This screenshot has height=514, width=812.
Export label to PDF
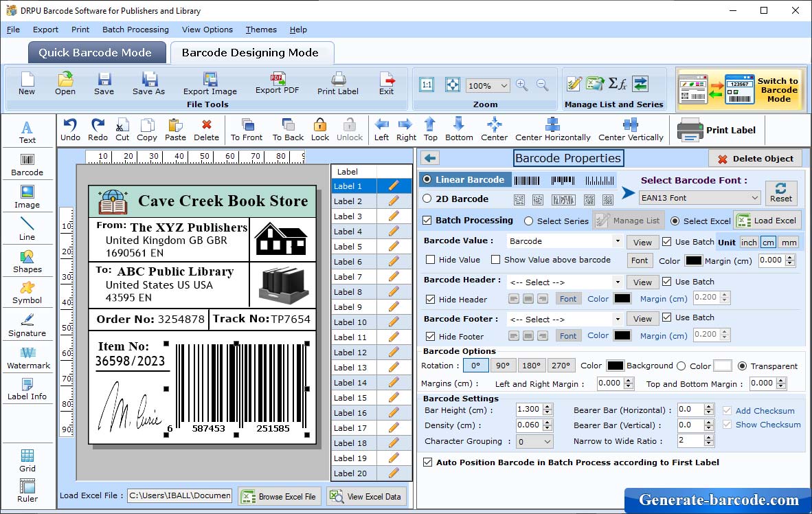click(277, 83)
